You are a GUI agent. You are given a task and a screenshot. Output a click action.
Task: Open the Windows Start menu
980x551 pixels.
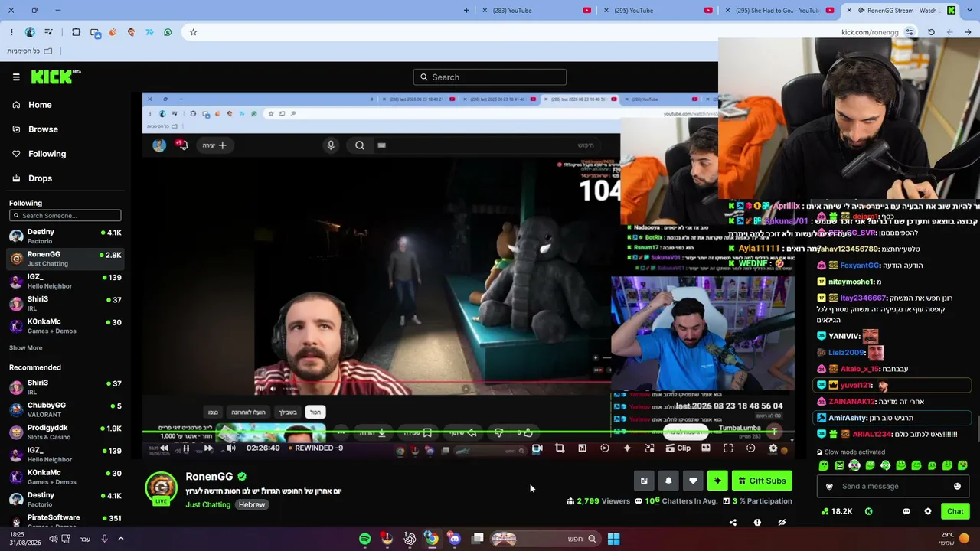(613, 539)
